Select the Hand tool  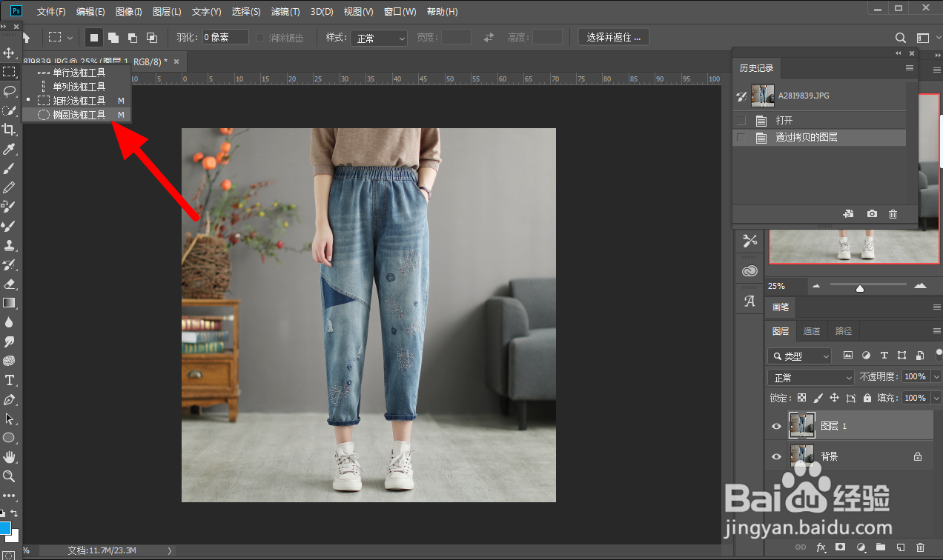(9, 457)
